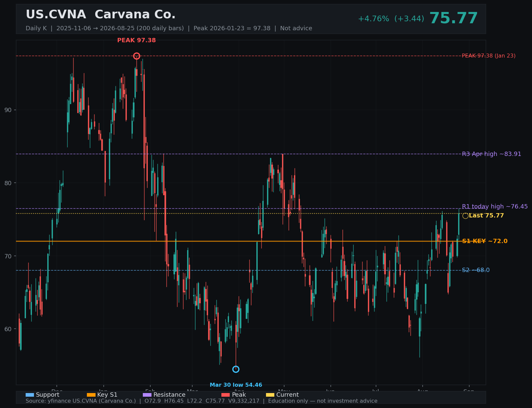The width and height of the screenshot is (532, 408).
Task: Click the y-axis value 90
Action: coord(8,110)
